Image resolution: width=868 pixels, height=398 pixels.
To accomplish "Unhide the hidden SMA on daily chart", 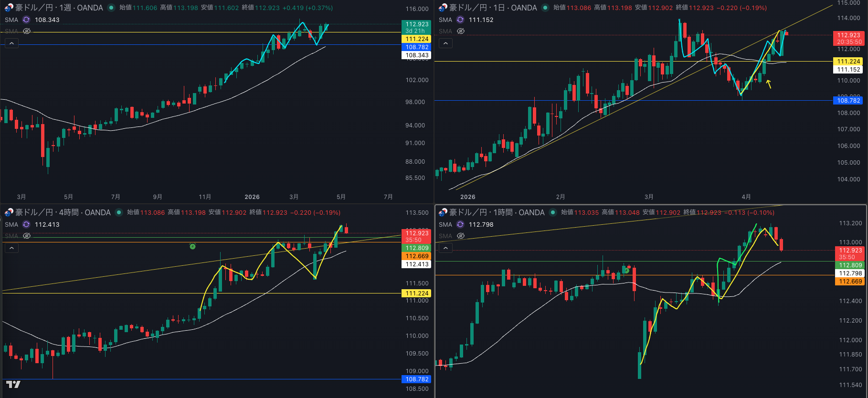I will point(461,31).
